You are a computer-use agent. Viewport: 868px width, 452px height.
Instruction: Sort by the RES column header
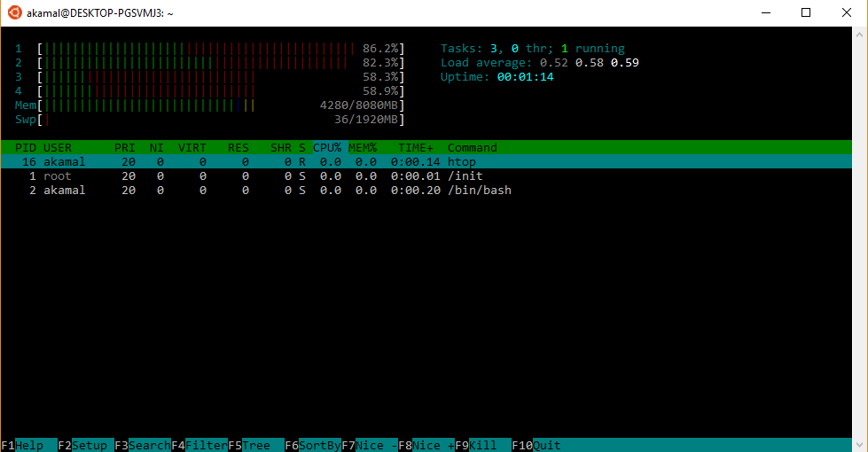[x=238, y=148]
